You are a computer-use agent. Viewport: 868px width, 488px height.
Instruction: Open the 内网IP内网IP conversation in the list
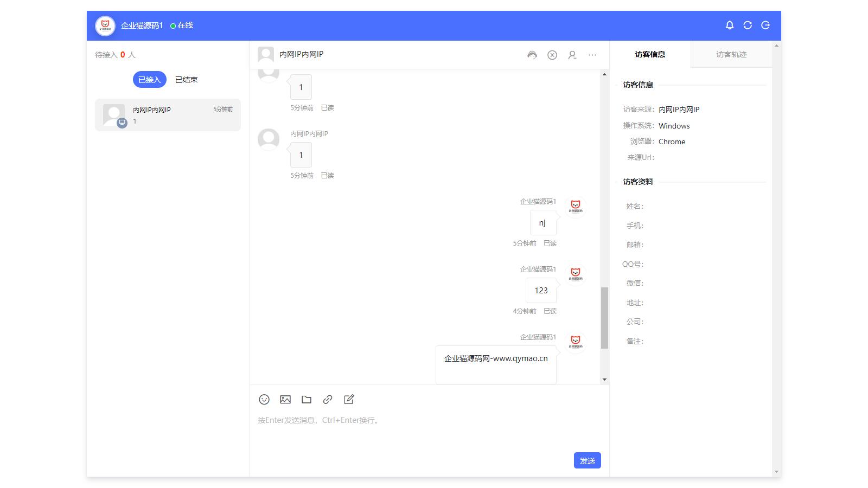click(x=167, y=115)
